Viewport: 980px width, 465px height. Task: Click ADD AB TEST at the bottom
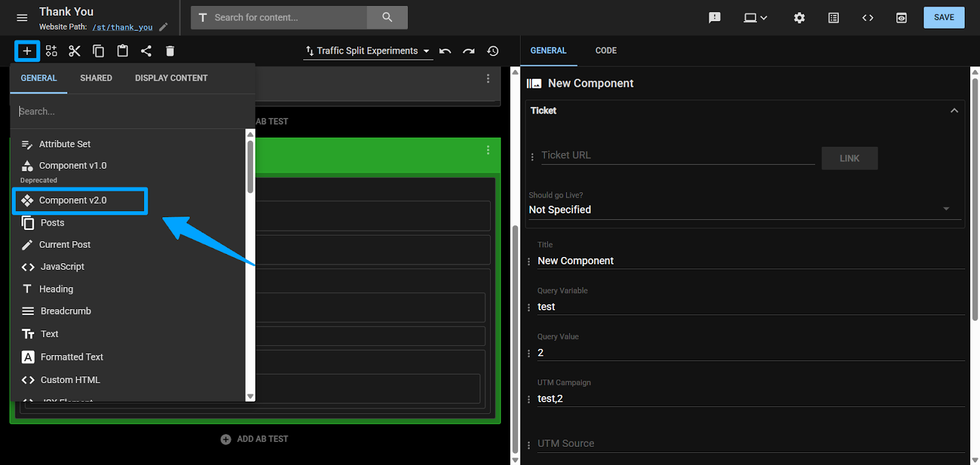(254, 439)
